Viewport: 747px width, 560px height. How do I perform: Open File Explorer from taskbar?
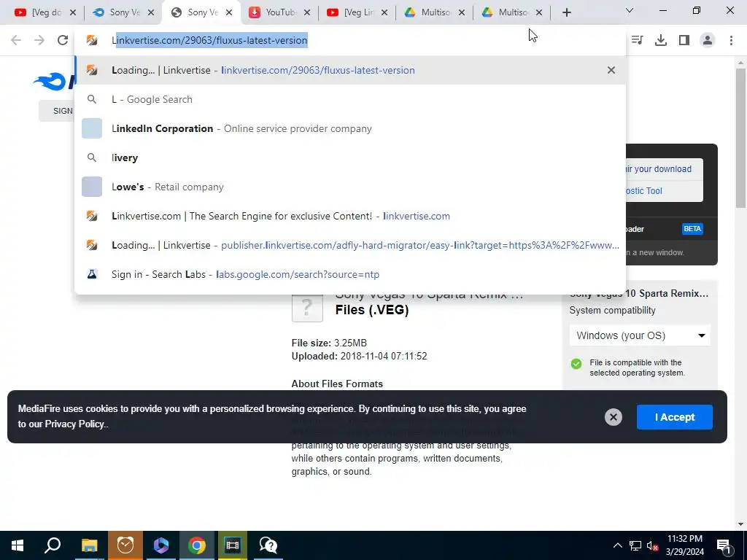(x=89, y=545)
